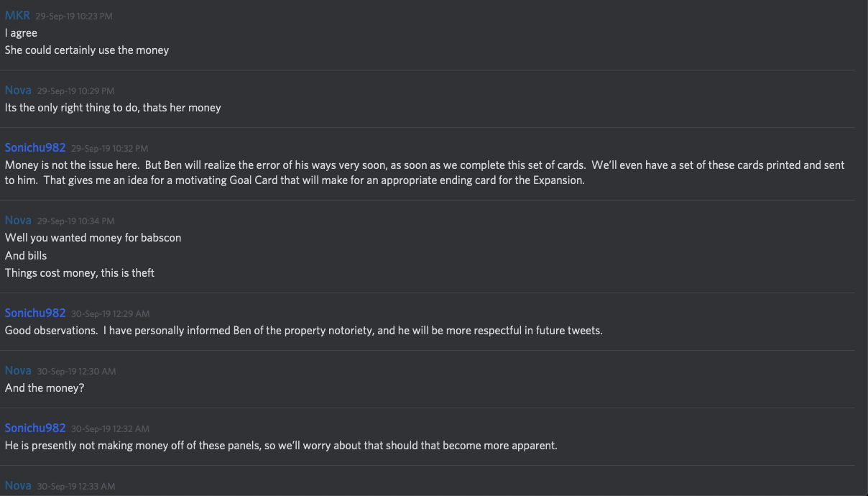Click Sonichu982 name at 12:29 AM
Screen dimensions: 868x496
(35, 313)
